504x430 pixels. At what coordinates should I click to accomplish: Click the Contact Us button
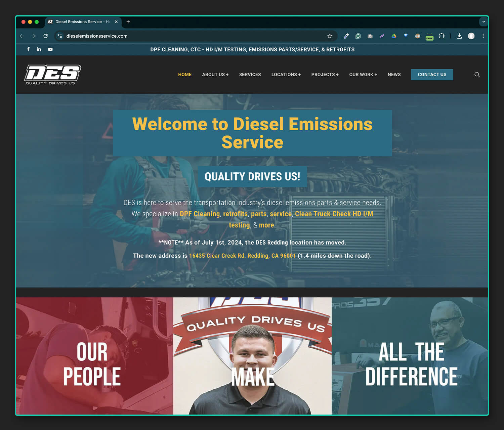[x=432, y=75]
